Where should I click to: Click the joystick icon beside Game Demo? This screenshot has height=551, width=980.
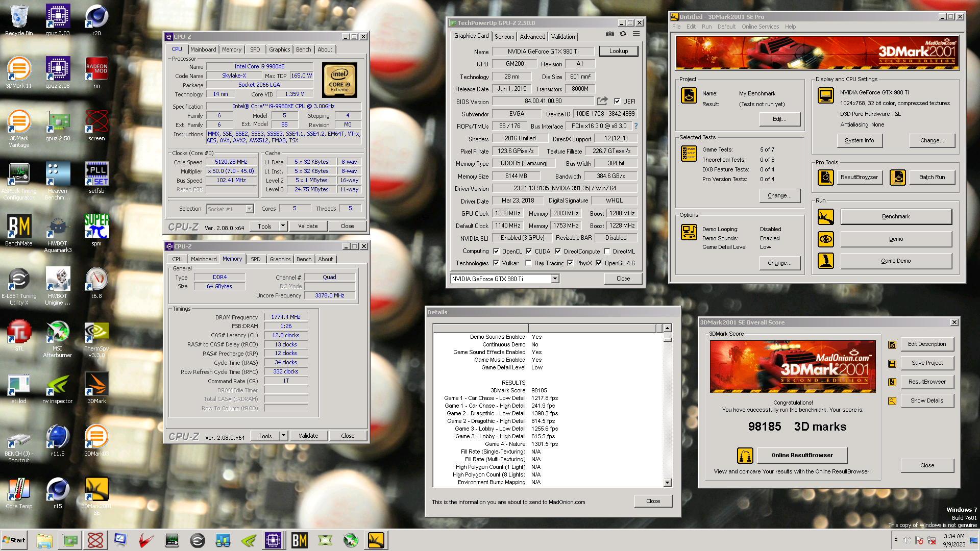tap(825, 261)
